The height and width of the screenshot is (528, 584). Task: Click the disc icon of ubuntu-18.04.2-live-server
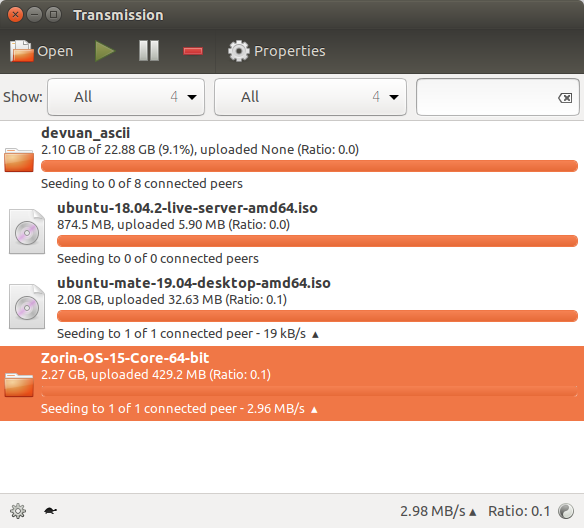coord(27,232)
